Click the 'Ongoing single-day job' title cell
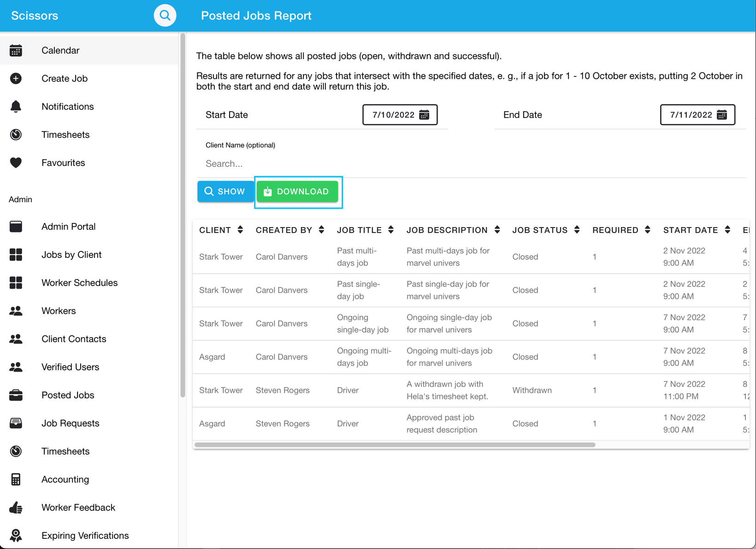 tap(363, 324)
